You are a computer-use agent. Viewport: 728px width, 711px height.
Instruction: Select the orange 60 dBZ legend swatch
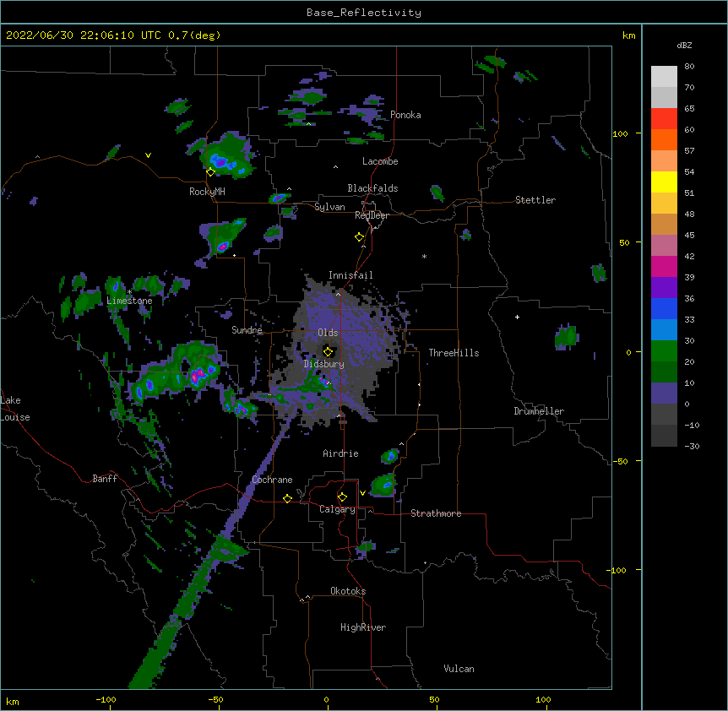(664, 139)
